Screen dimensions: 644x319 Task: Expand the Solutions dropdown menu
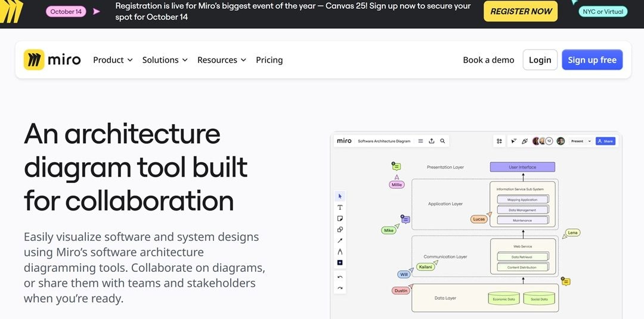pyautogui.click(x=165, y=60)
